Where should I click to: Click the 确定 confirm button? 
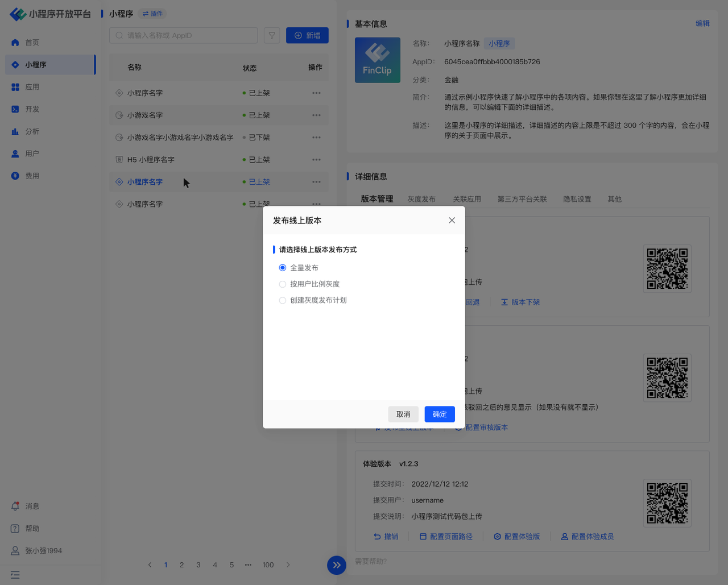click(x=440, y=414)
